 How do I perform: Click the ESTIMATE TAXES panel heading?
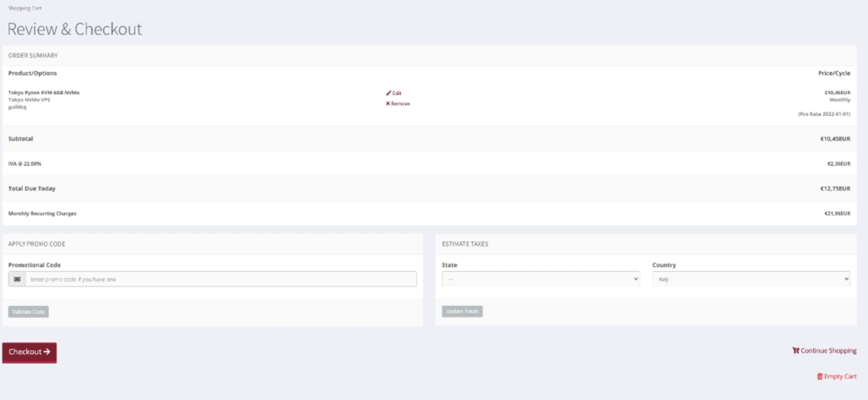tap(465, 243)
